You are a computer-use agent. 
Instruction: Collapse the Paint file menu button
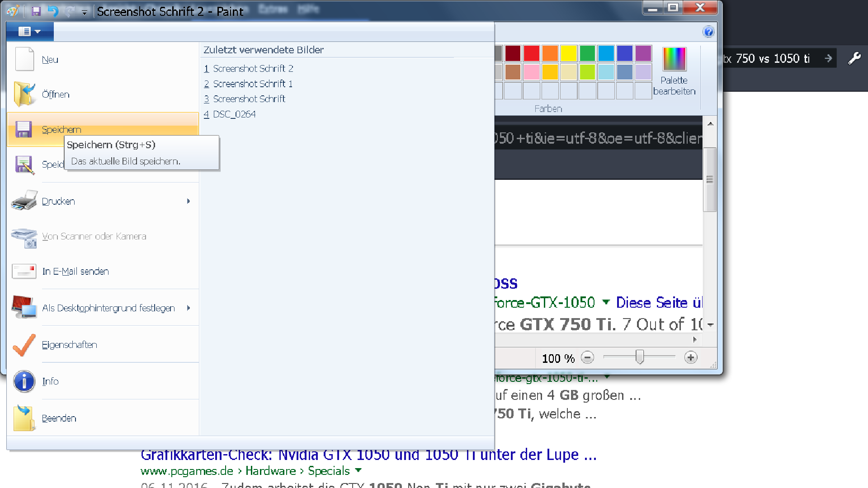point(30,32)
